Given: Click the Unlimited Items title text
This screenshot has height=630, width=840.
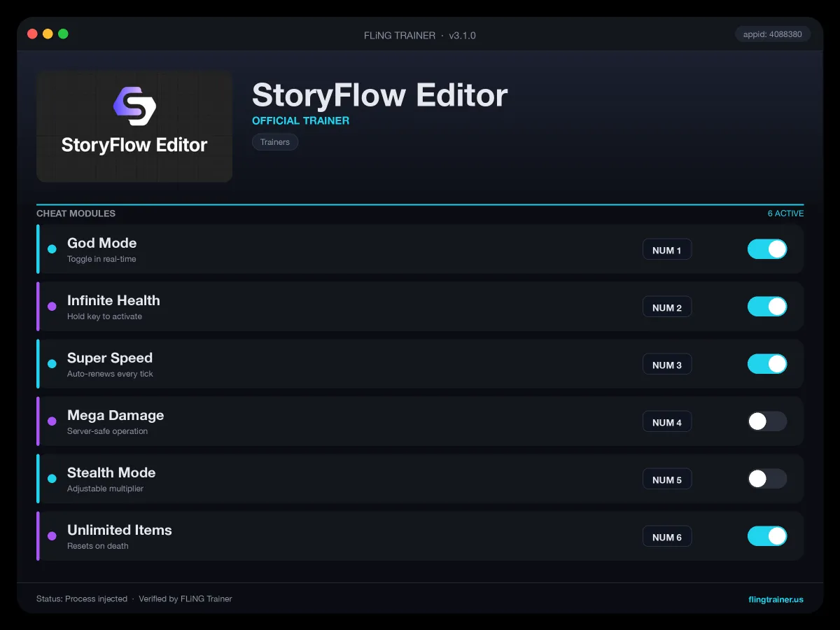Looking at the screenshot, I should click(x=120, y=530).
